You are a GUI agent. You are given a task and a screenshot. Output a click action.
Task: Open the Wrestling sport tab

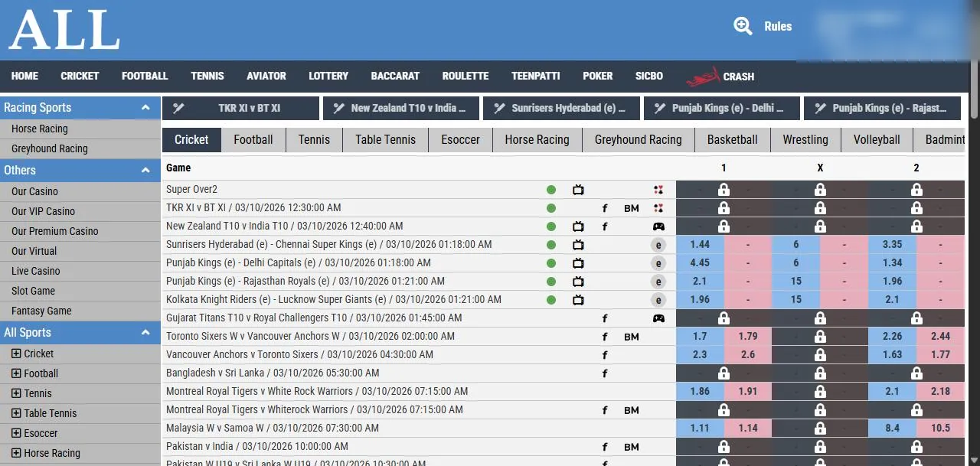[x=805, y=139]
